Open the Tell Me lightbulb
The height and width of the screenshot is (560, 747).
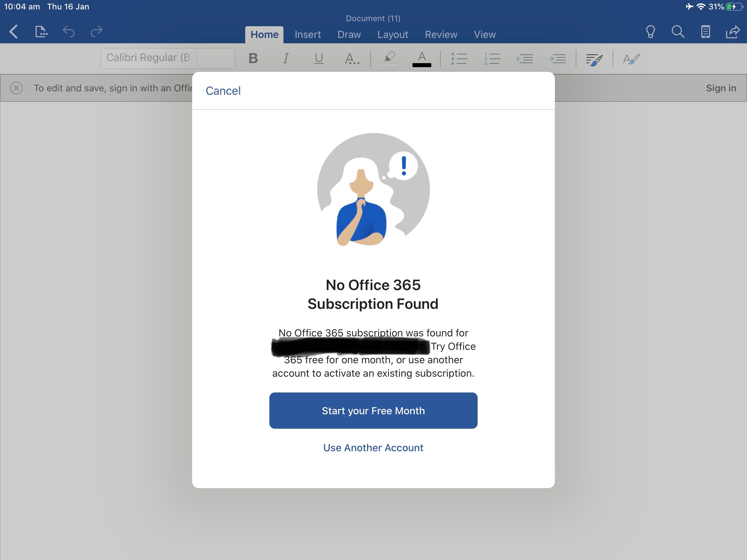point(650,32)
